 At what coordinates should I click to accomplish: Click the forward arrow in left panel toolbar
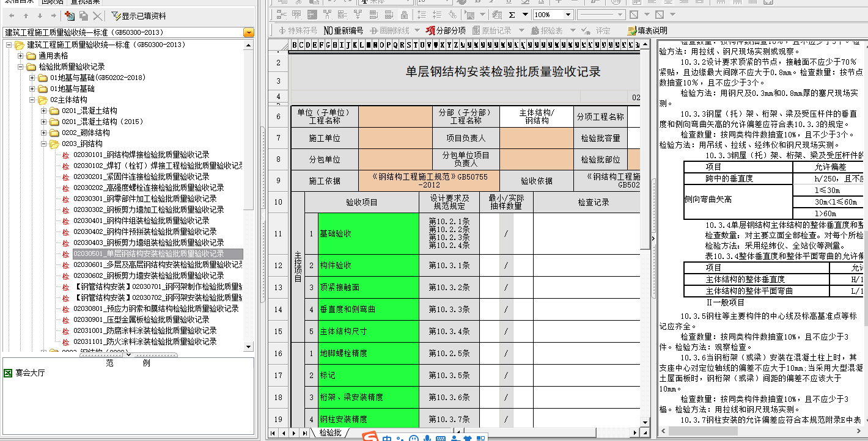pyautogui.click(x=54, y=15)
